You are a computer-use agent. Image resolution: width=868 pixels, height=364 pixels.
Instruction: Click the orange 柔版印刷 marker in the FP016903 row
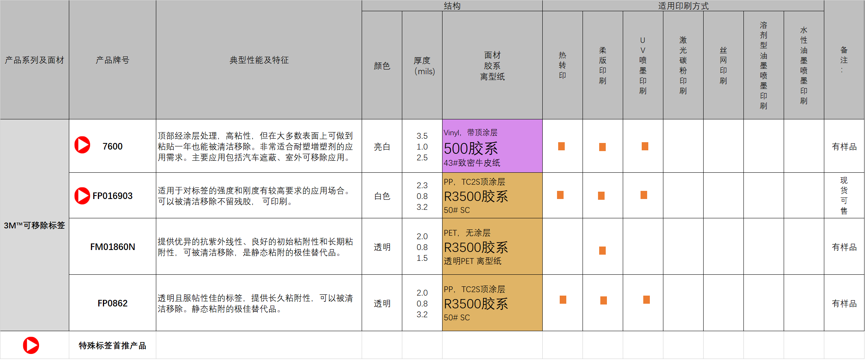[x=601, y=196]
